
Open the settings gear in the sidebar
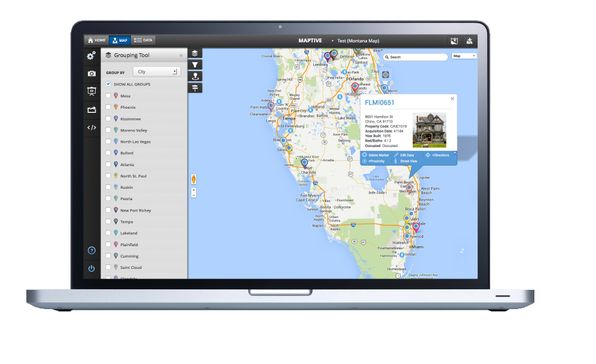click(91, 56)
